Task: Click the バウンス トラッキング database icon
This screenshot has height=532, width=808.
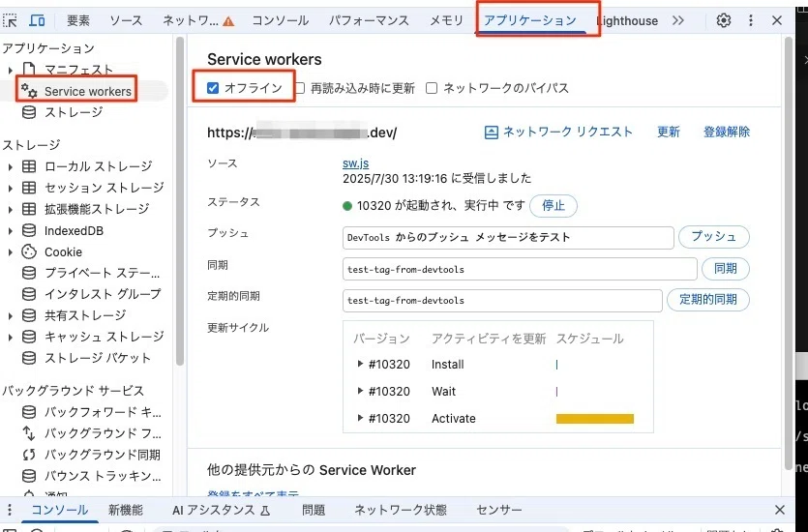Action: tap(29, 476)
